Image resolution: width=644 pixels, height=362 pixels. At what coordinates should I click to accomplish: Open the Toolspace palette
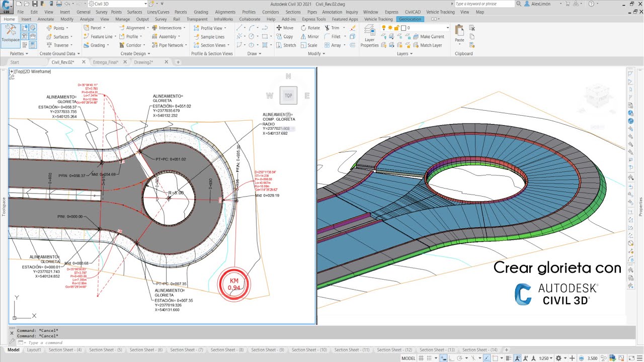tap(10, 36)
